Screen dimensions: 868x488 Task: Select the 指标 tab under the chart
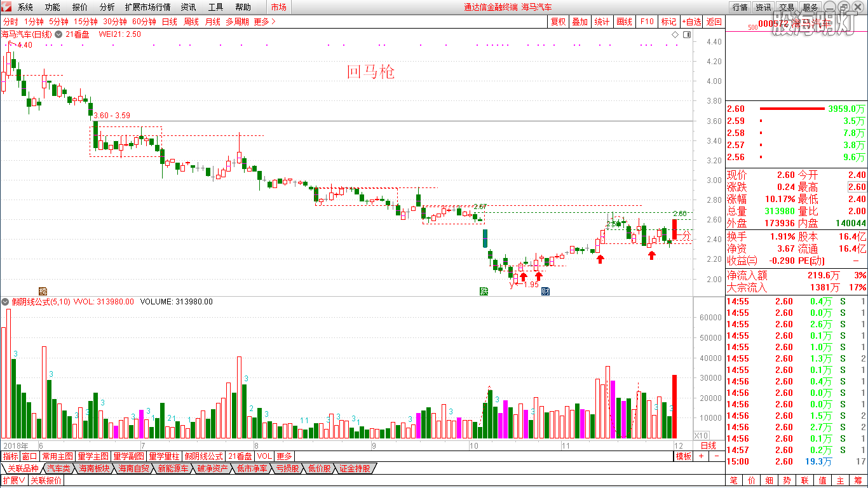tap(11, 456)
